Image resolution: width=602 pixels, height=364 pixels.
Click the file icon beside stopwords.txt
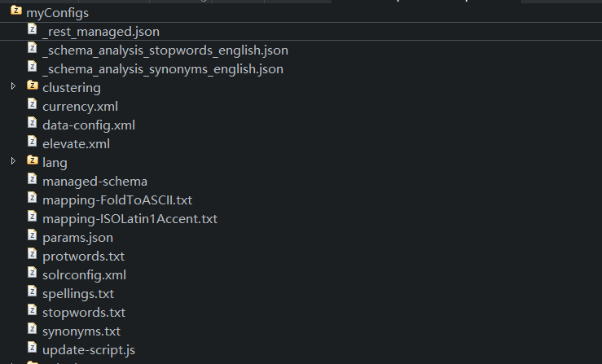[33, 310]
